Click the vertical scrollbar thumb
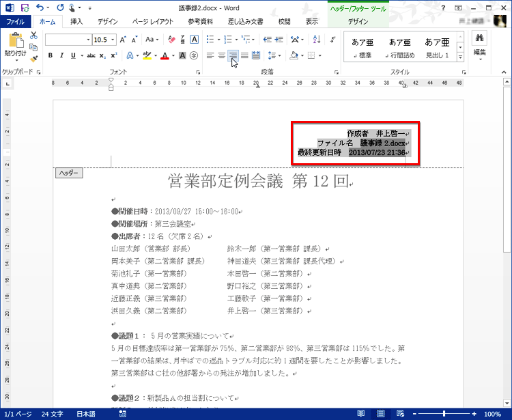The image size is (512, 420). coord(507,169)
